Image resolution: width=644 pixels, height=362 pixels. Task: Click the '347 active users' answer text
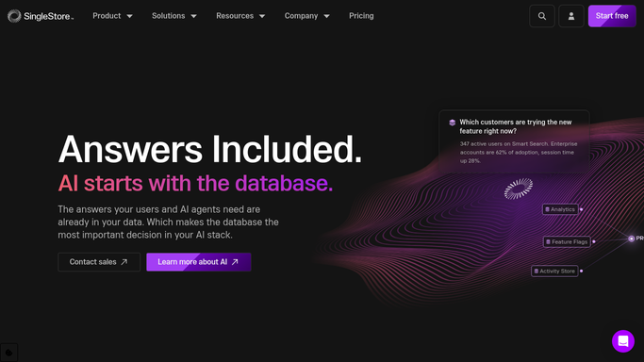coord(519,153)
